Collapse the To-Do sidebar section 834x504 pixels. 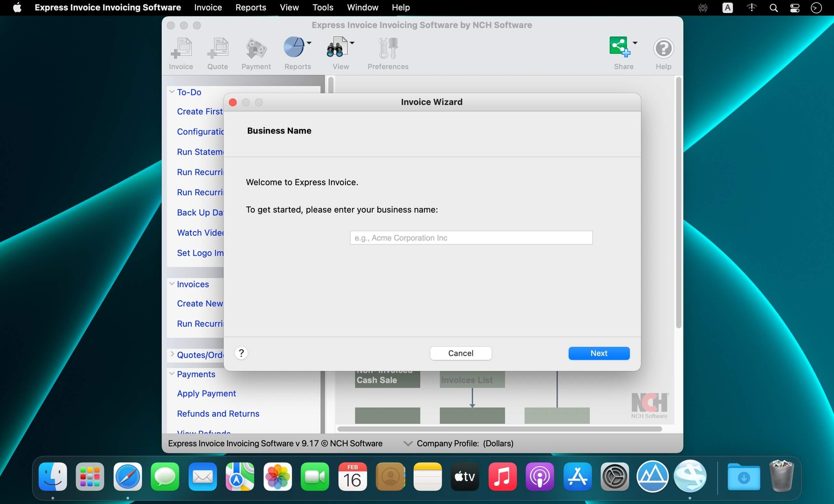172,92
